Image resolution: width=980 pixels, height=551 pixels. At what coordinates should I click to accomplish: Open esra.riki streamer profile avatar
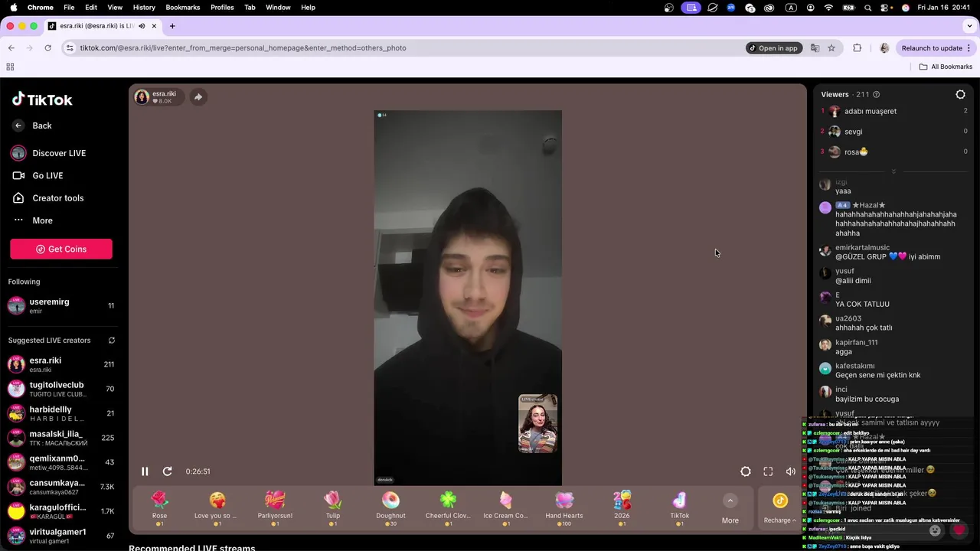pyautogui.click(x=142, y=97)
